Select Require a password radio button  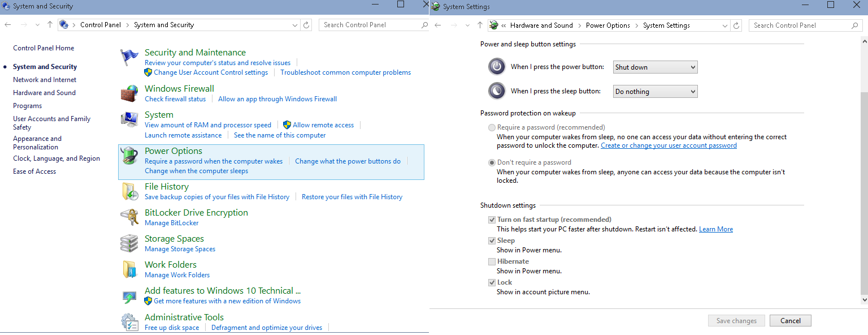492,127
